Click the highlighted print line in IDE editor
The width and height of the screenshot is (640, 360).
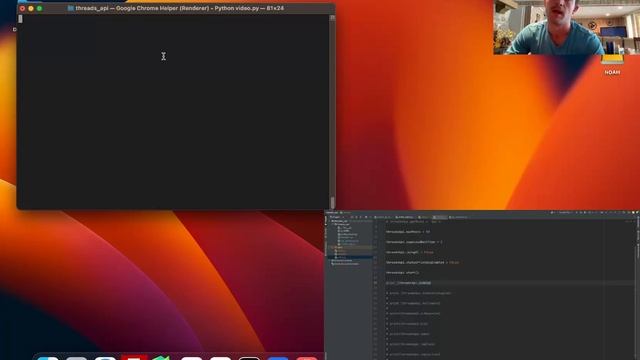coord(408,283)
